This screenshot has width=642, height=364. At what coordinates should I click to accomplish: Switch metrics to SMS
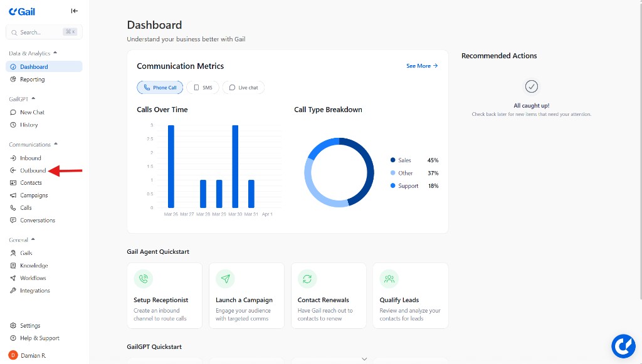(x=203, y=87)
